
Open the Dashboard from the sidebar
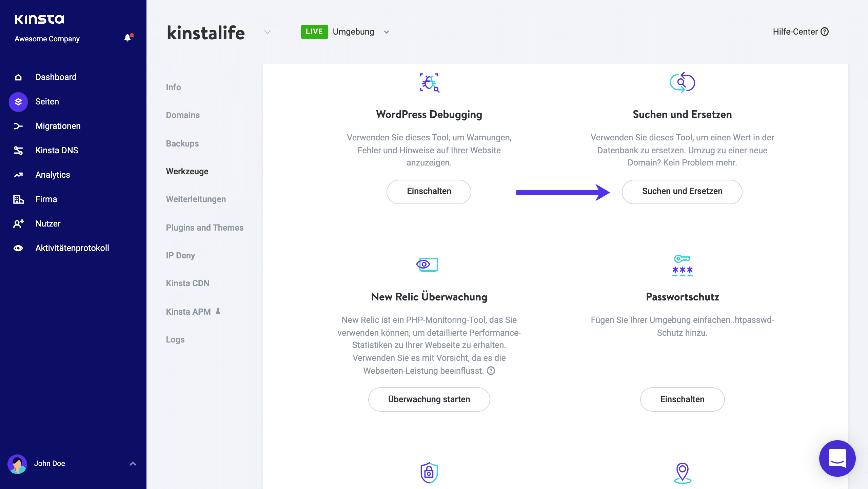pos(55,77)
